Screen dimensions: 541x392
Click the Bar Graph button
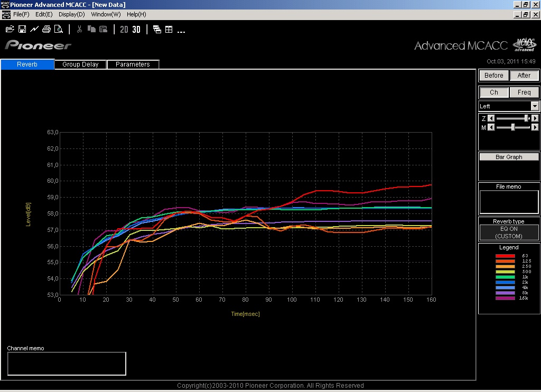click(x=509, y=157)
